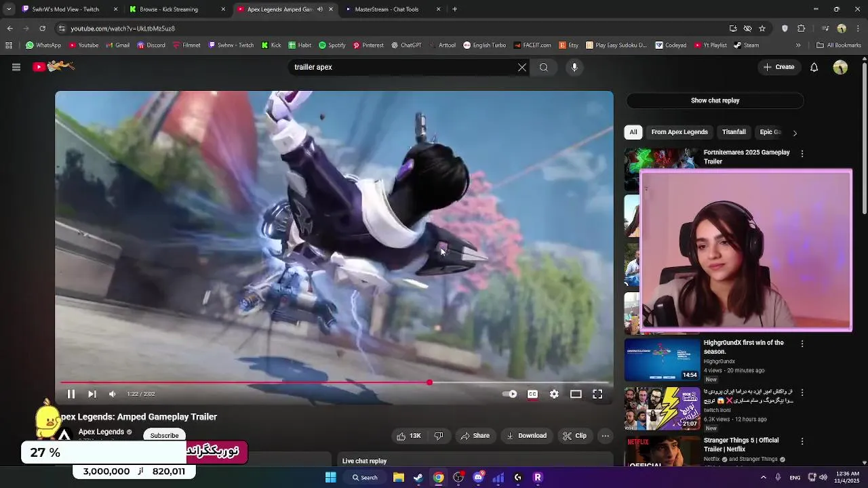Image resolution: width=868 pixels, height=488 pixels.
Task: Enter fullscreen mode
Action: pos(597,394)
